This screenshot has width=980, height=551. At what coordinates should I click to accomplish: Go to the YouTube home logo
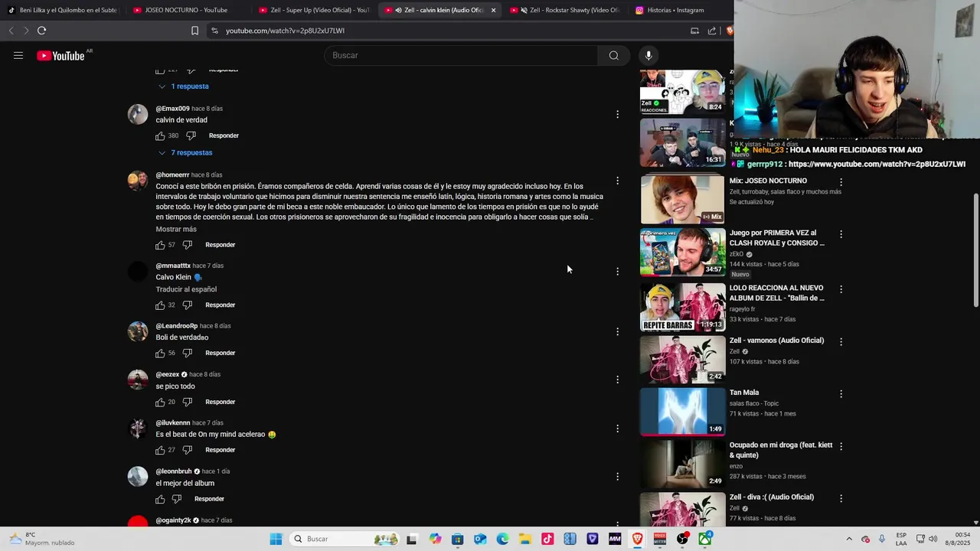tap(60, 55)
